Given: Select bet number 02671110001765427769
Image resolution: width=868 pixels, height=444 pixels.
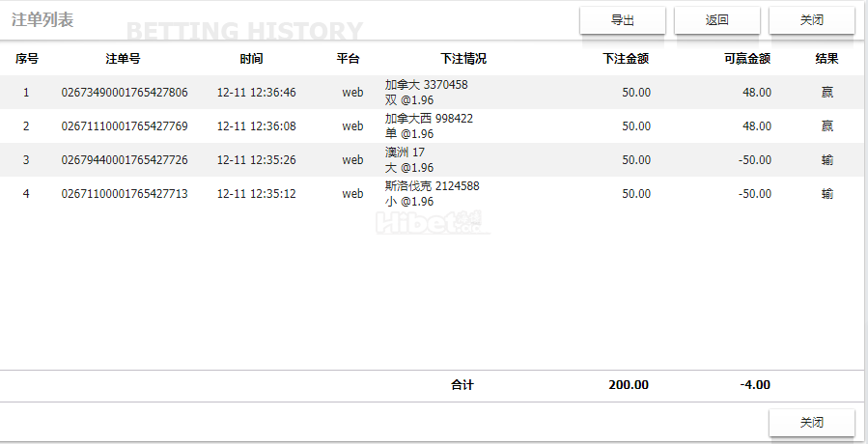Looking at the screenshot, I should pyautogui.click(x=125, y=126).
